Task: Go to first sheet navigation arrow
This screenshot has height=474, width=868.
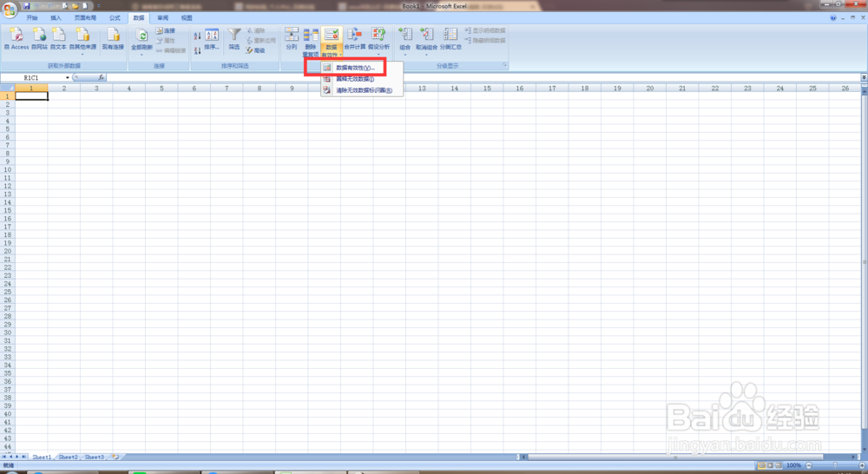Action: pyautogui.click(x=3, y=457)
